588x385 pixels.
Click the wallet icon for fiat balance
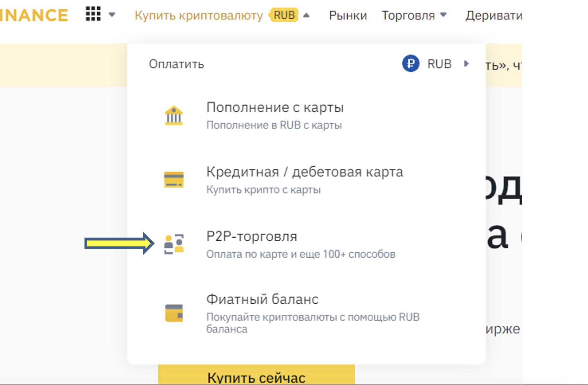pyautogui.click(x=174, y=313)
